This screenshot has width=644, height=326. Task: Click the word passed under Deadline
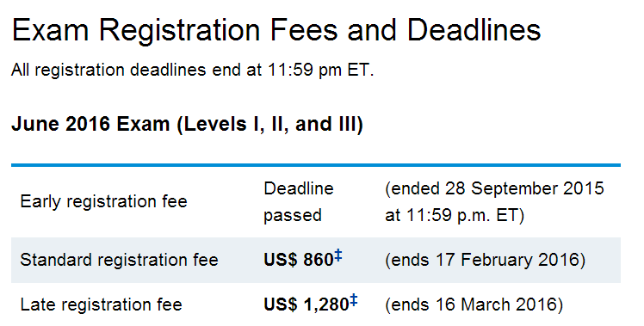293,216
